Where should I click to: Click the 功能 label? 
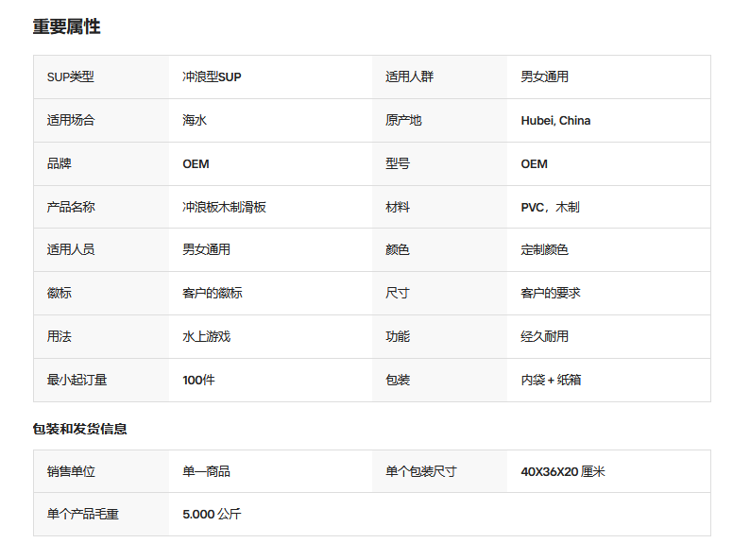(x=398, y=336)
